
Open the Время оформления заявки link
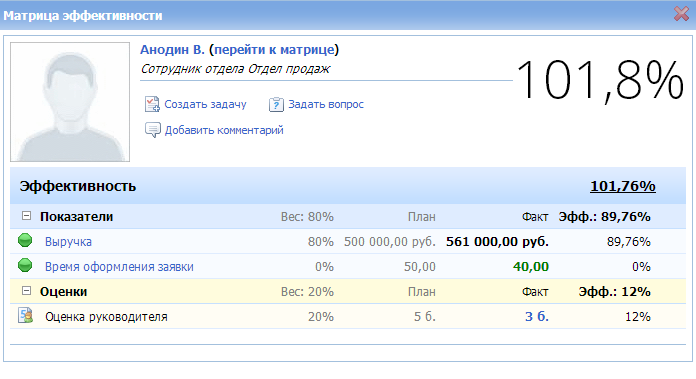click(x=119, y=267)
